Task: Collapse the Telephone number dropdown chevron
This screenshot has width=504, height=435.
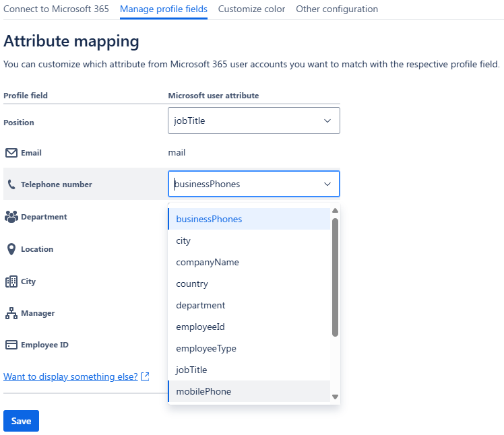Action: tap(327, 184)
